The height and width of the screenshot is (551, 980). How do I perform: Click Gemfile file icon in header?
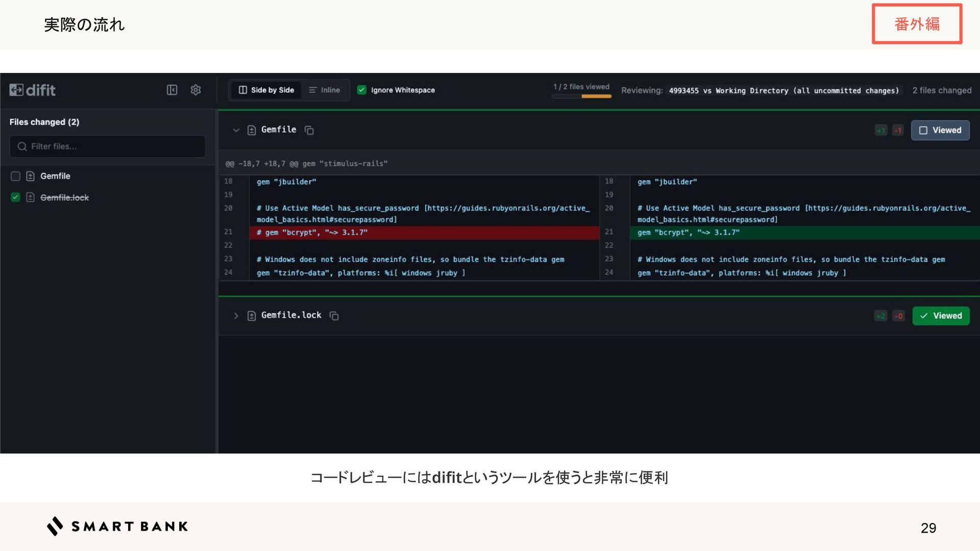[x=251, y=130]
